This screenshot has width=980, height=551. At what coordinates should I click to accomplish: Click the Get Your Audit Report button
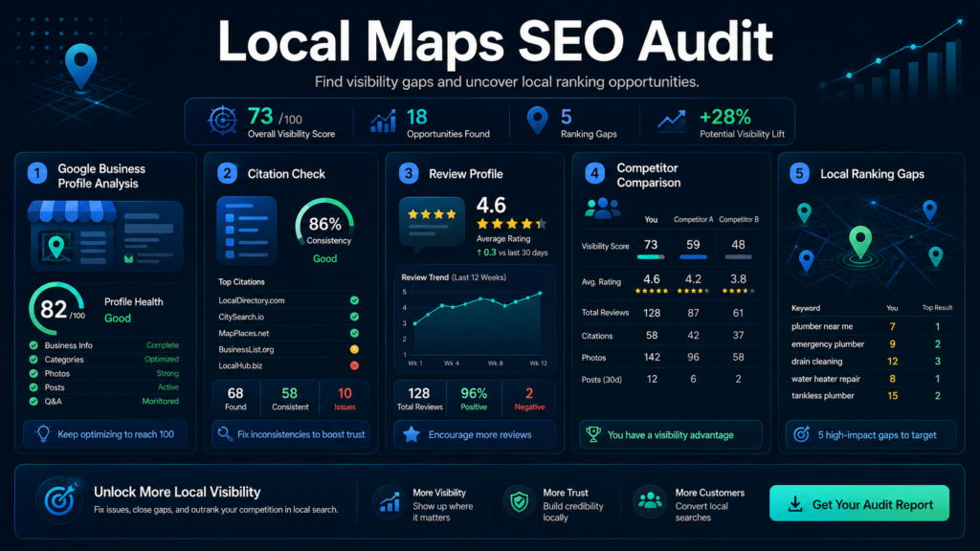pos(859,503)
